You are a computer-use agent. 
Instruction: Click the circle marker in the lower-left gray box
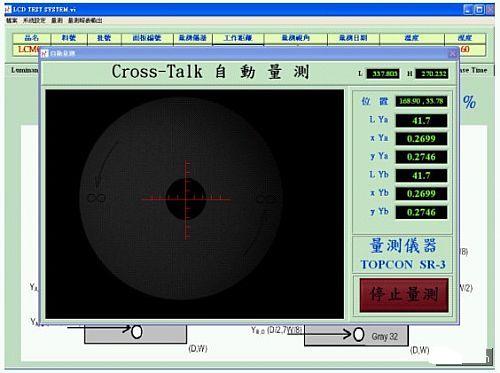[x=137, y=332]
